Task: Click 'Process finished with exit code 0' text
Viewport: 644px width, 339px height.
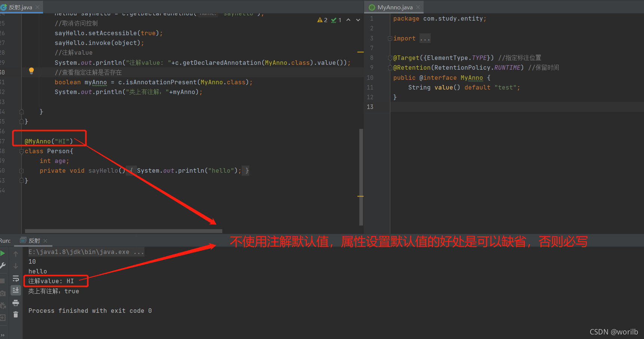Action: coord(90,311)
